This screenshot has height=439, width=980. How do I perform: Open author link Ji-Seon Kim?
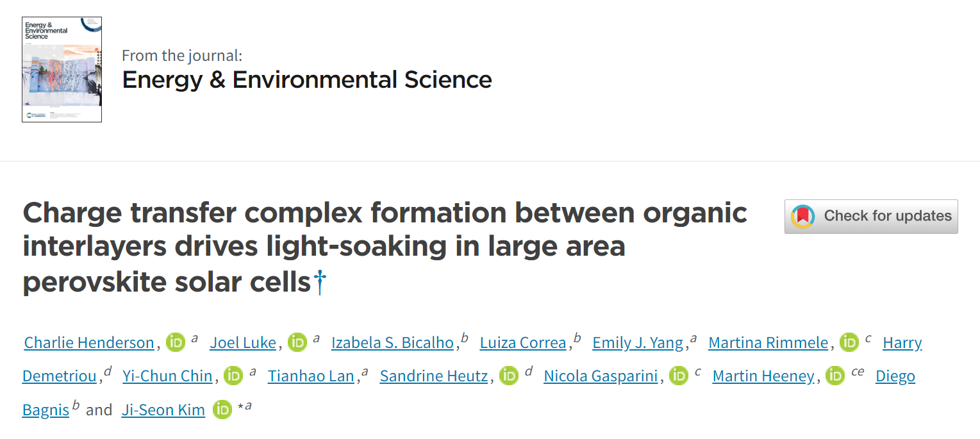[163, 410]
